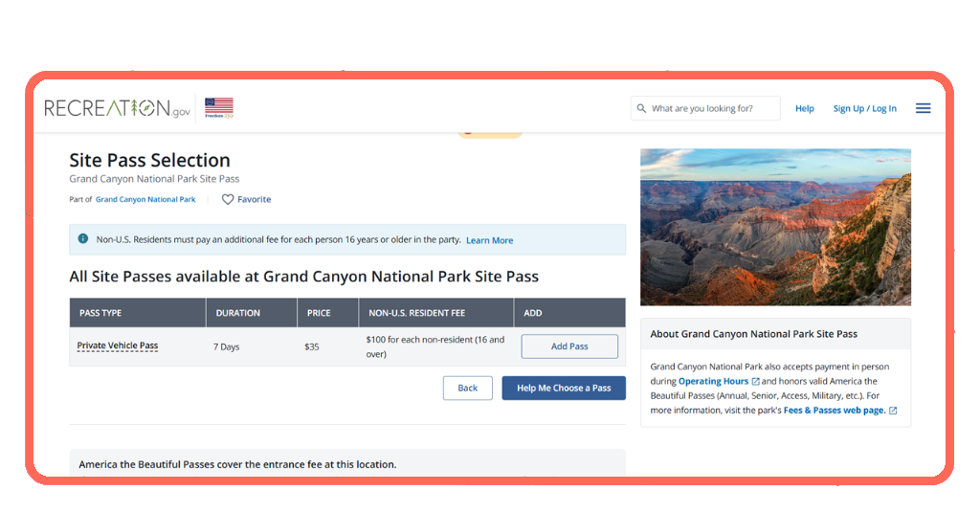The image size is (980, 513).
Task: Click the '$35' price cell
Action: coord(312,346)
